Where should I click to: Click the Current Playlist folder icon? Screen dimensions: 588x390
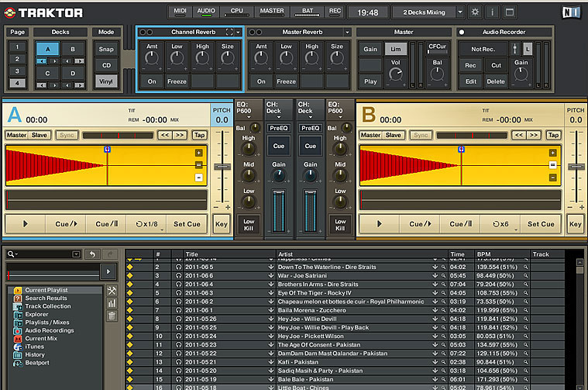click(x=18, y=290)
